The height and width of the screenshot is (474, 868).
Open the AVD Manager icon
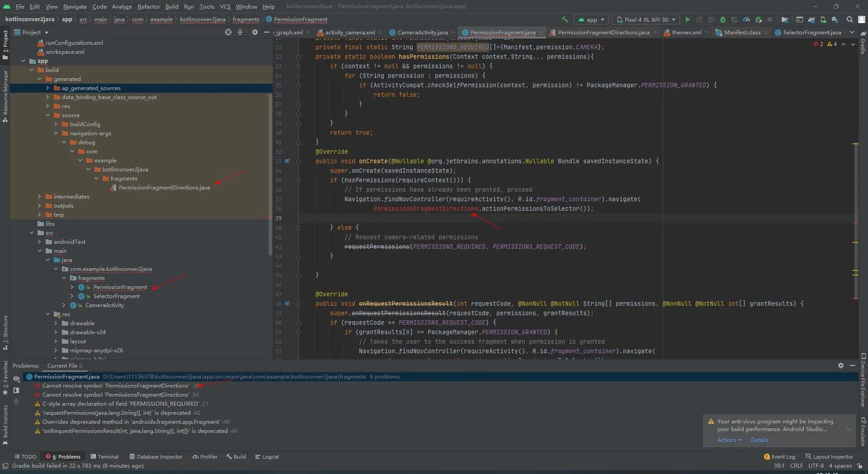point(823,19)
